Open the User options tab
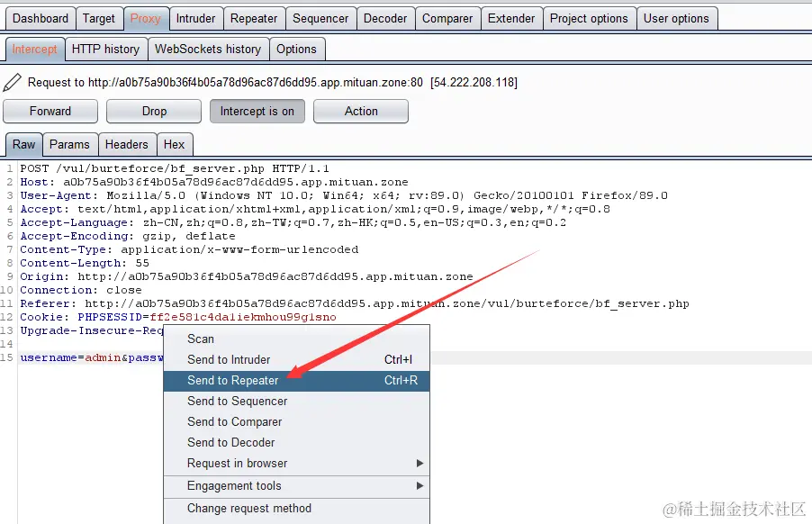The height and width of the screenshot is (524, 812). (676, 19)
